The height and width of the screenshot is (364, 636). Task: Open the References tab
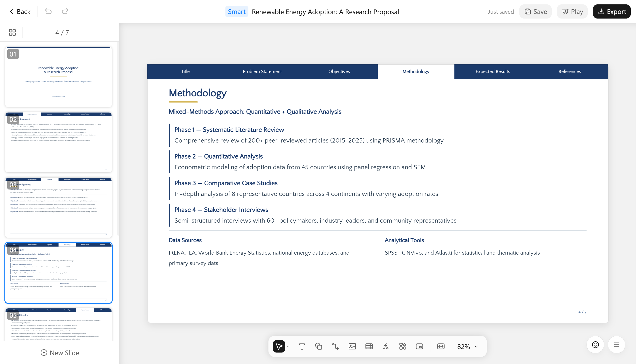tap(570, 71)
